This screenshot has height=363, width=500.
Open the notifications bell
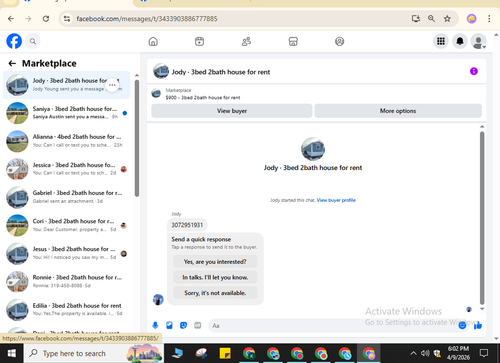pos(460,41)
